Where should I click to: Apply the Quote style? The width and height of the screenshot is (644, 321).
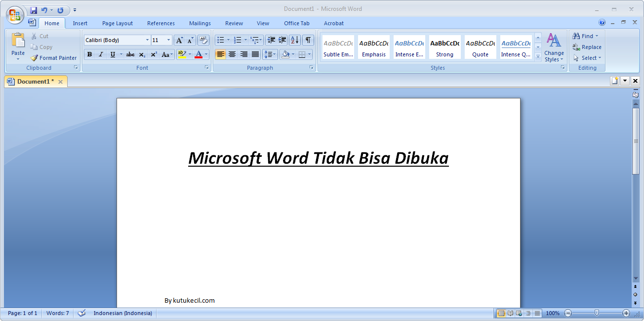coord(481,47)
